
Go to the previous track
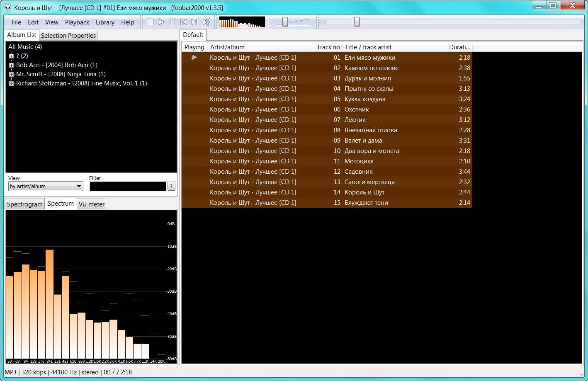[184, 22]
